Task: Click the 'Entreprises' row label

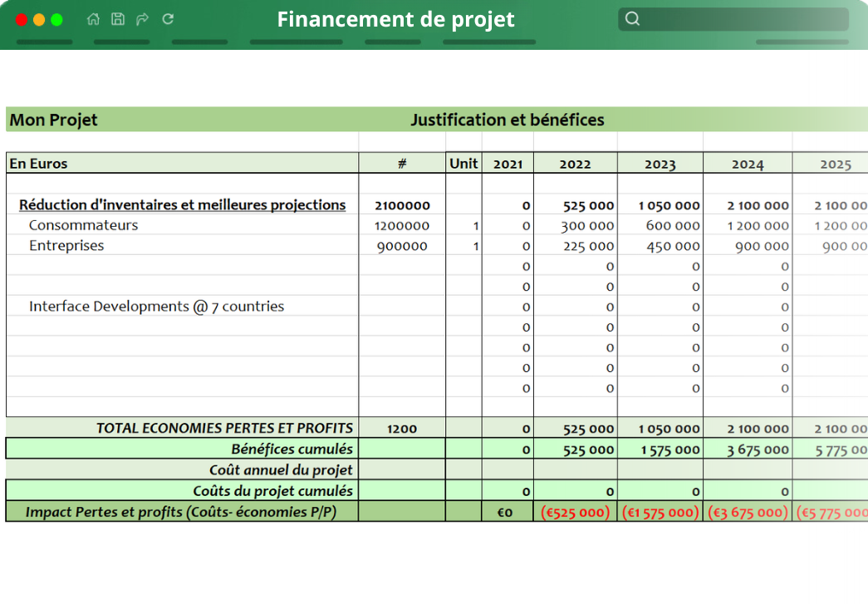Action: coord(66,246)
